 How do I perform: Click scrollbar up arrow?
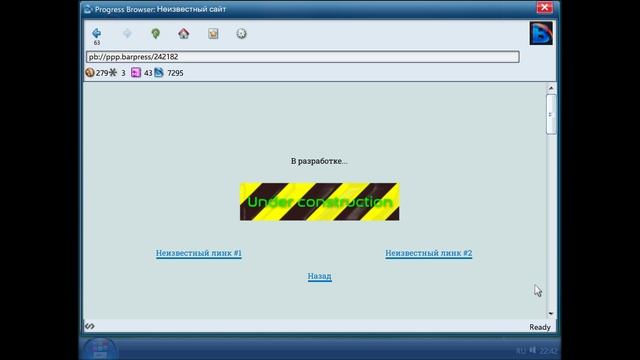551,88
